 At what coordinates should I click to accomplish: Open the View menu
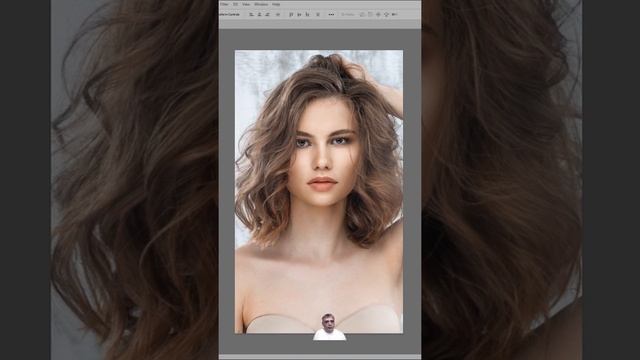tap(246, 4)
